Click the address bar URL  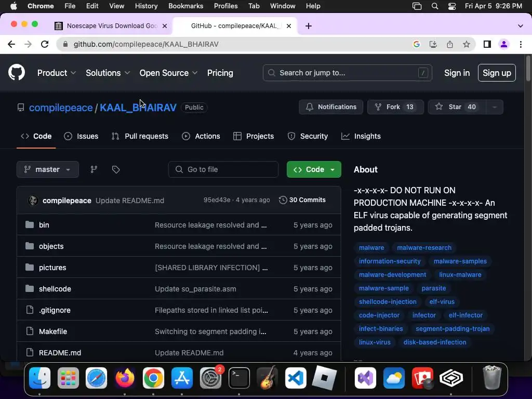tap(146, 44)
